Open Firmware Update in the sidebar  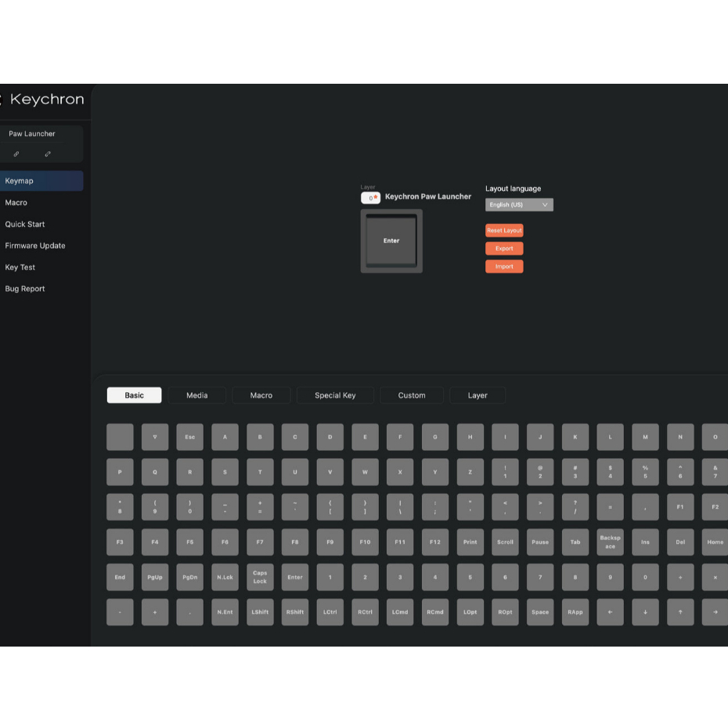[35, 246]
